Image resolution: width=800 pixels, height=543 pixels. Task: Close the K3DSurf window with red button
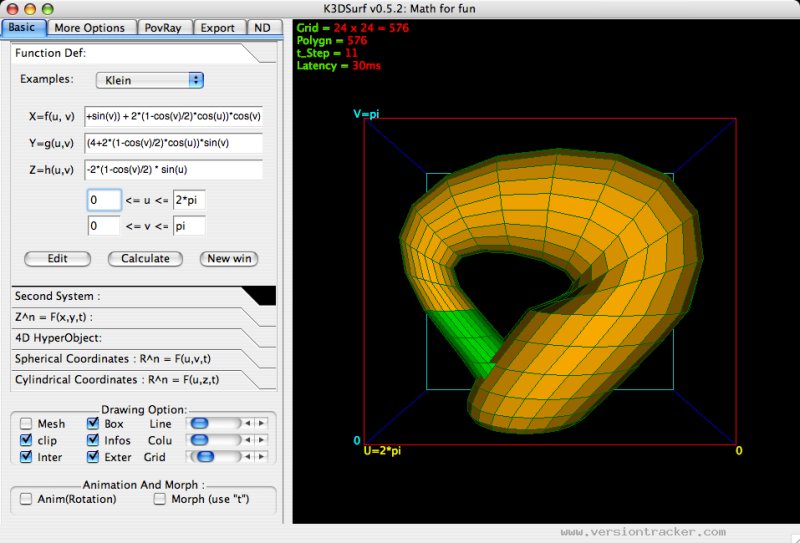[12, 9]
